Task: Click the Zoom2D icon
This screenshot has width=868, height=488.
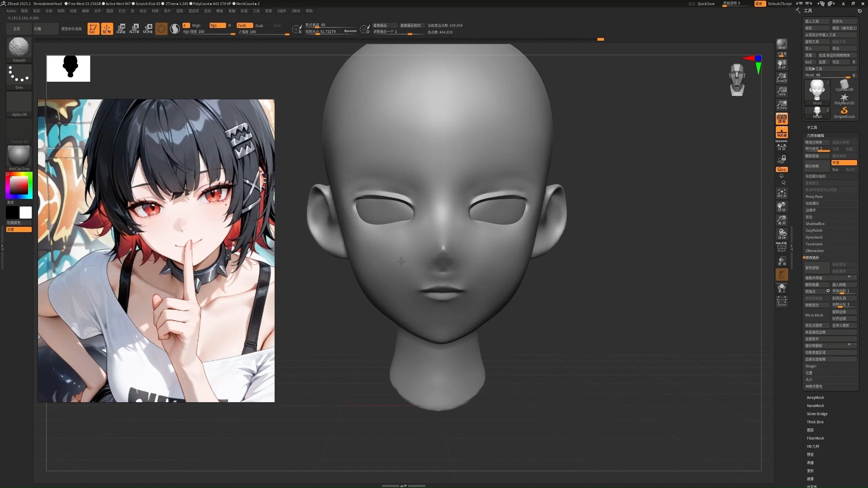Action: pyautogui.click(x=782, y=78)
